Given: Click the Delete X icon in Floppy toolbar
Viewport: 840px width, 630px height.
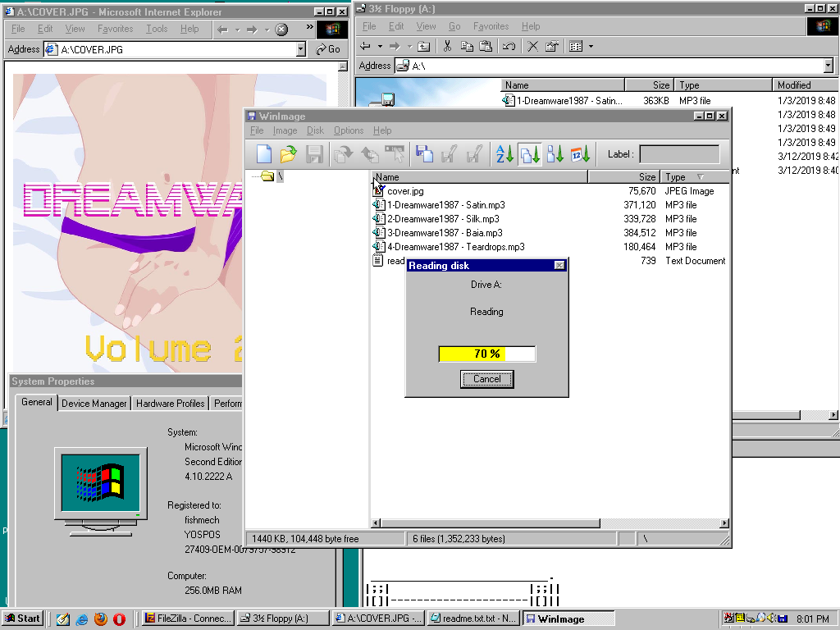Looking at the screenshot, I should (532, 47).
